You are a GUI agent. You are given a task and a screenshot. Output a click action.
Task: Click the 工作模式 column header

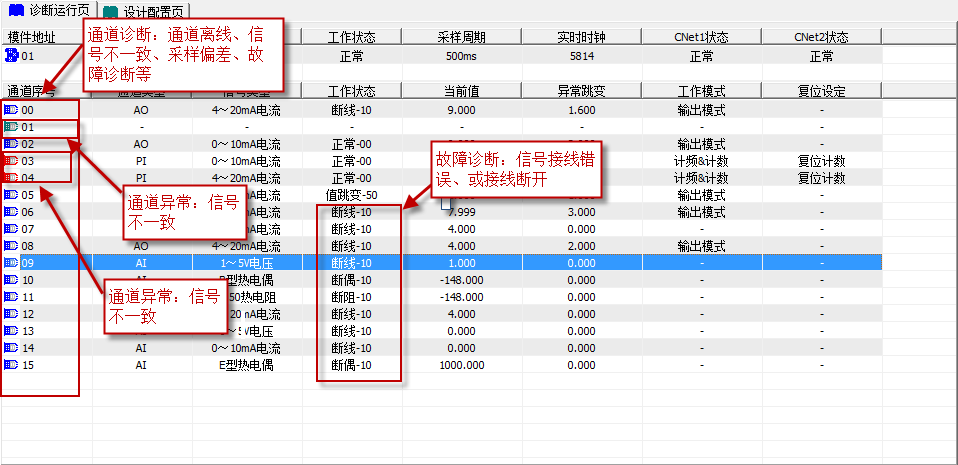coord(700,91)
